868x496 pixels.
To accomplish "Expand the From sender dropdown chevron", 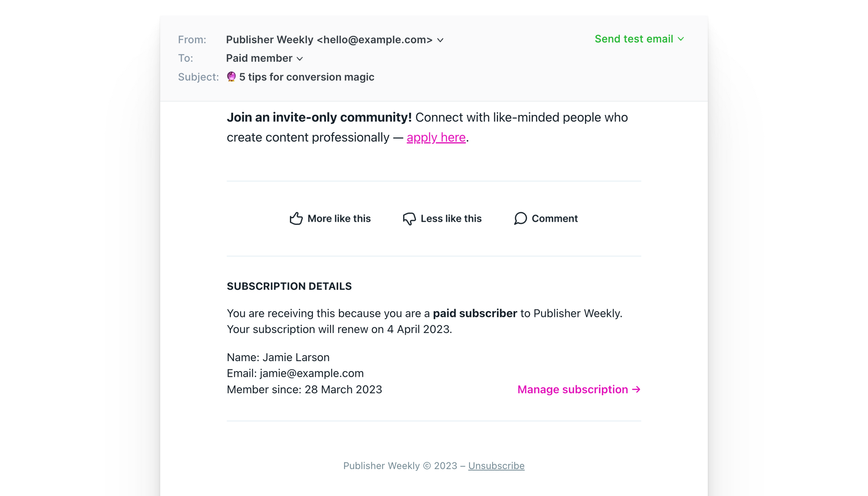I will pos(440,40).
